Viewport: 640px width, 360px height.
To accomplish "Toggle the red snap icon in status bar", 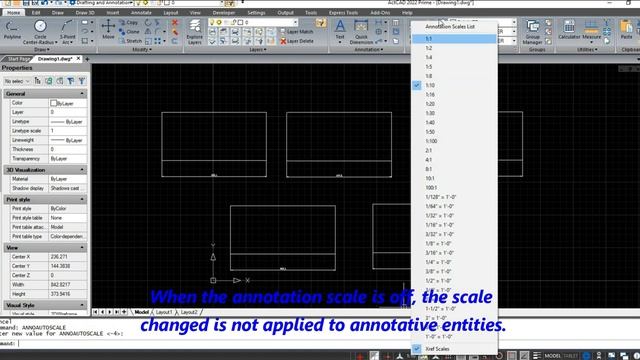I will point(360,356).
